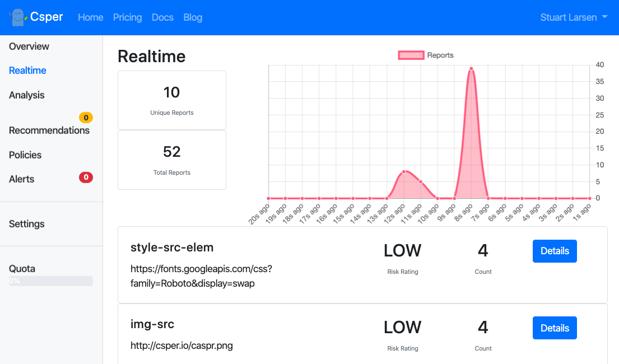This screenshot has height=364, width=619.
Task: Click the 52 Total Reports card
Action: (x=172, y=160)
